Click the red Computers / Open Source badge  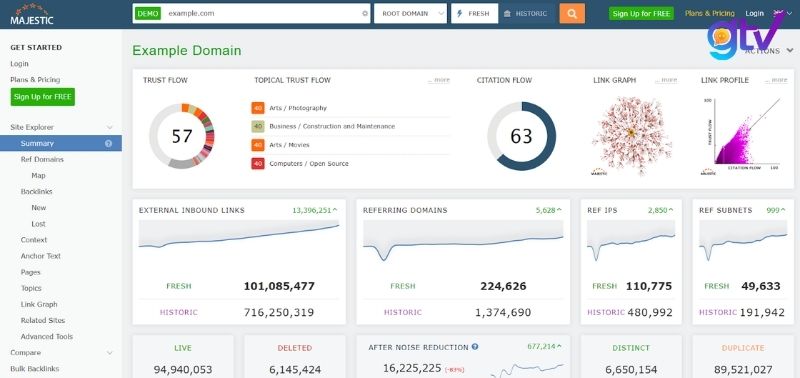258,164
